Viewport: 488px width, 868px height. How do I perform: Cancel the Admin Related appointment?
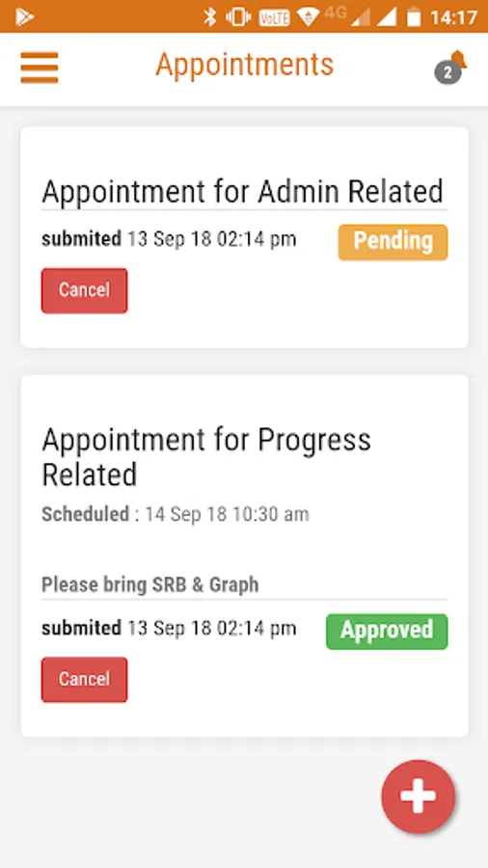85,290
